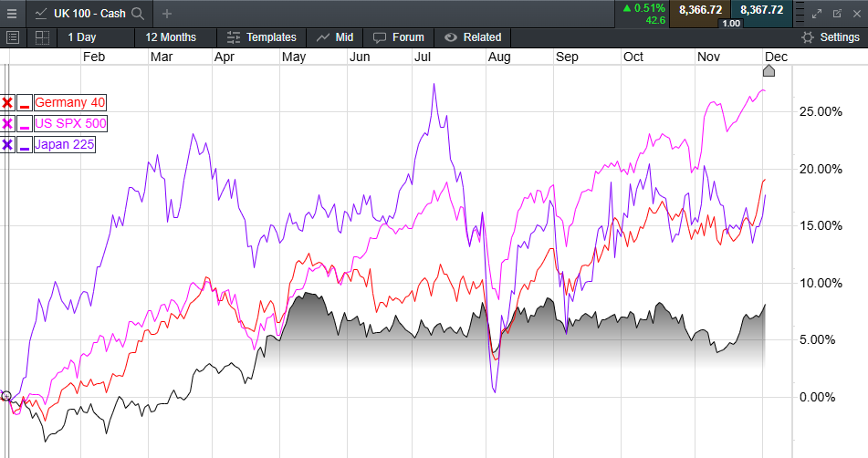Pop out chart into new window
This screenshot has height=458, width=868.
click(x=837, y=14)
